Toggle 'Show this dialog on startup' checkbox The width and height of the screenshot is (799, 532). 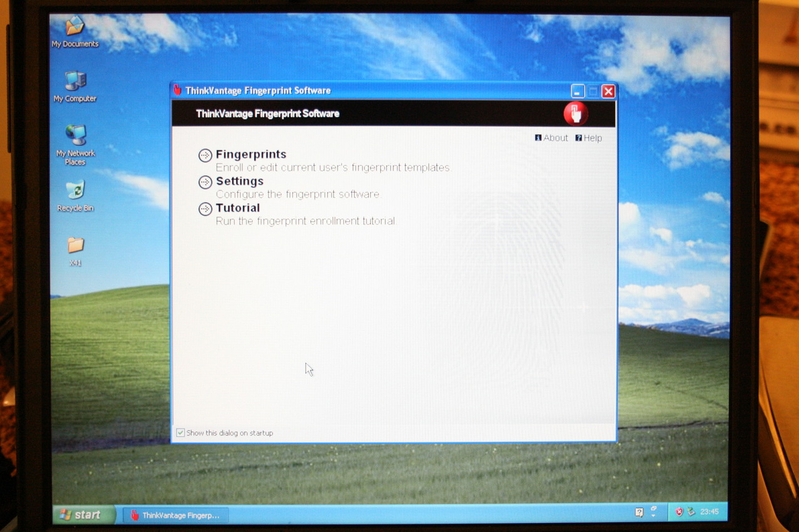click(x=180, y=433)
